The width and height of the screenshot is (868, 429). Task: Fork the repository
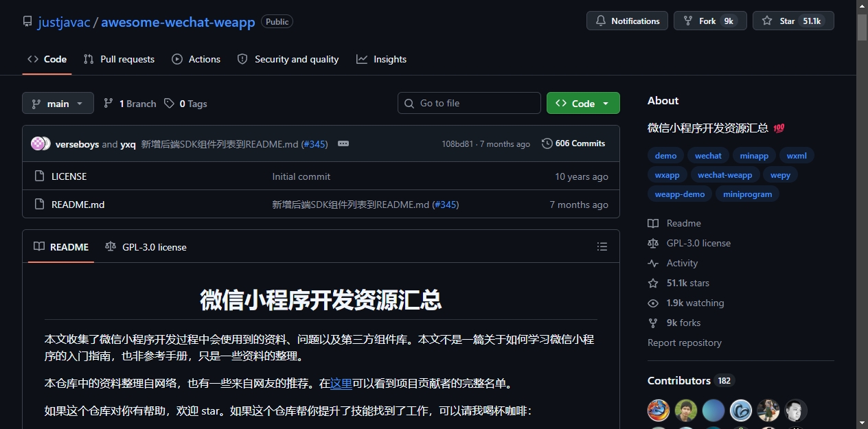(710, 21)
